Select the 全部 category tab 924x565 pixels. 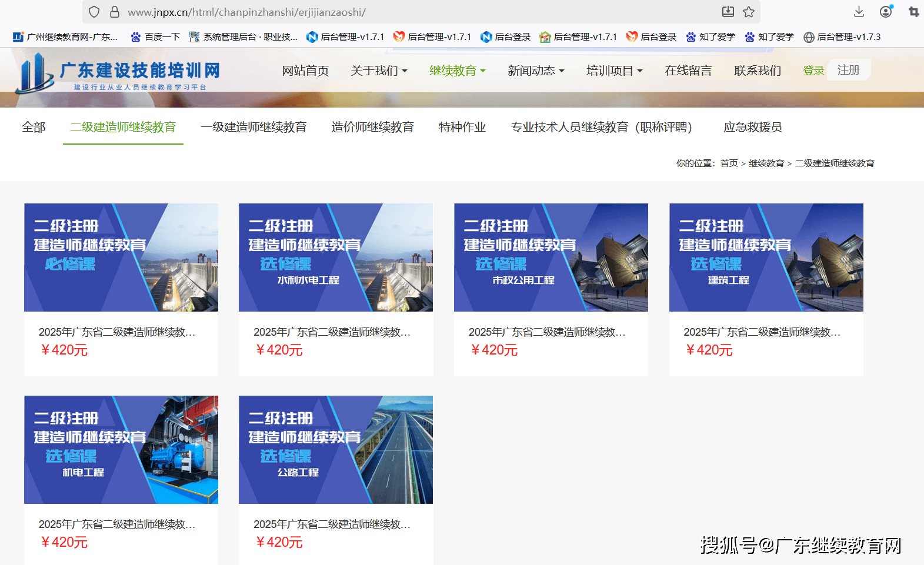click(34, 127)
